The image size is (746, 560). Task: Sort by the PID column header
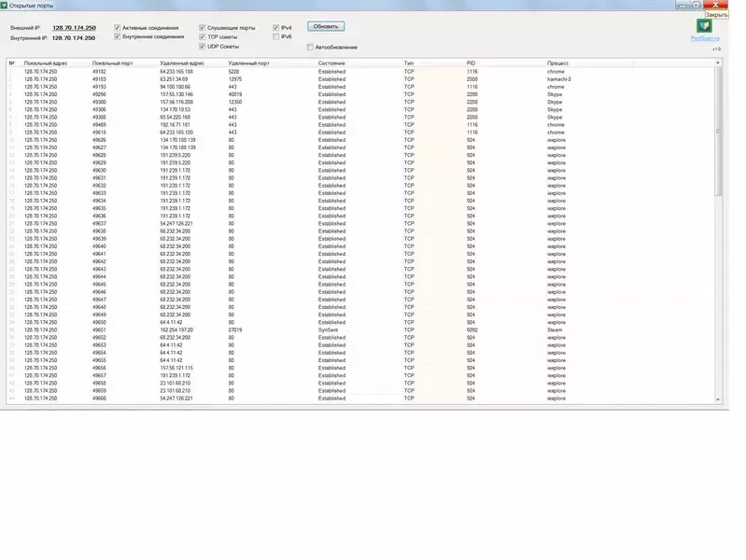pyautogui.click(x=471, y=63)
